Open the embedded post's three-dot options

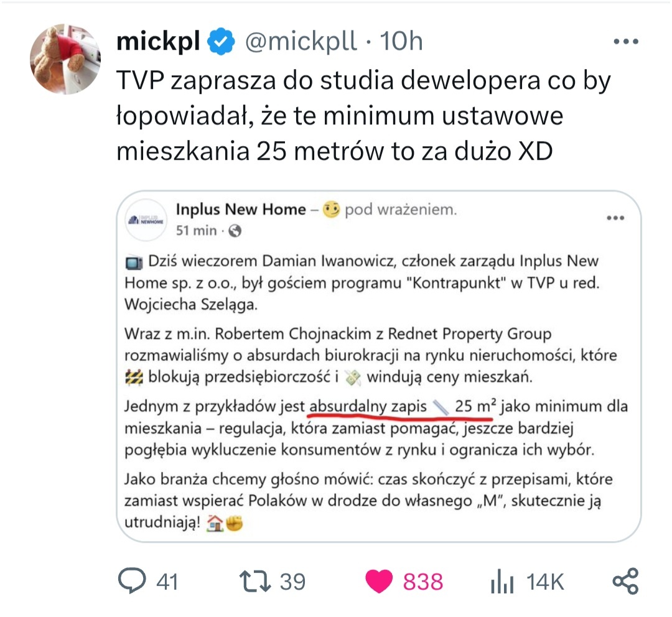pyautogui.click(x=615, y=218)
